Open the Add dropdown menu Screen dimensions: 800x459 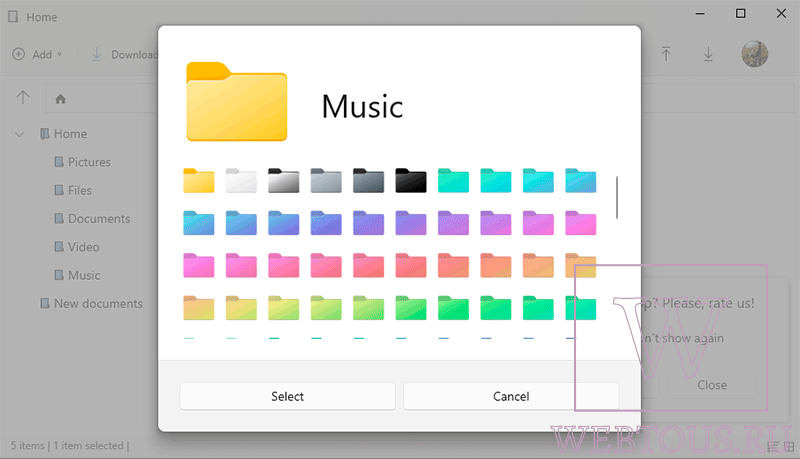pos(37,54)
